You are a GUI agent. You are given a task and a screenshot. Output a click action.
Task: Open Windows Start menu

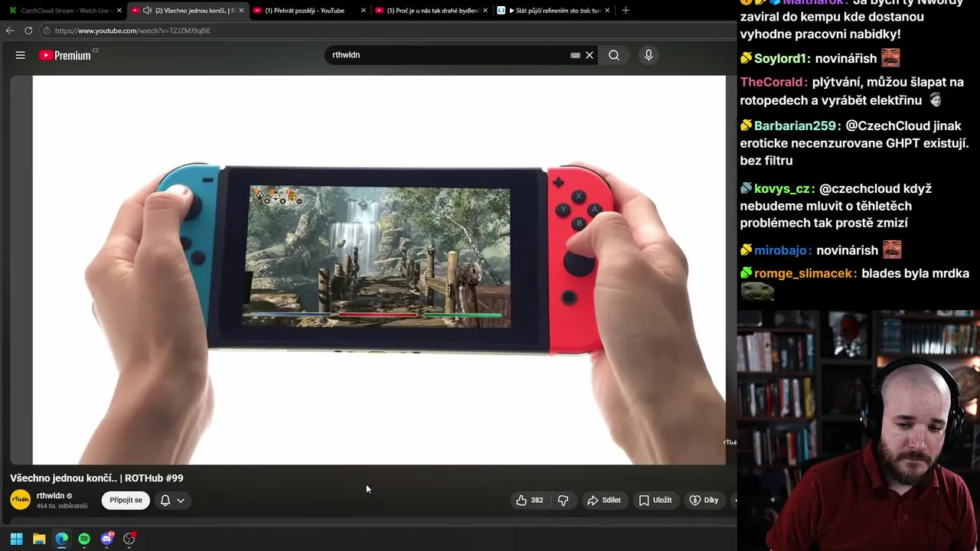pos(16,539)
